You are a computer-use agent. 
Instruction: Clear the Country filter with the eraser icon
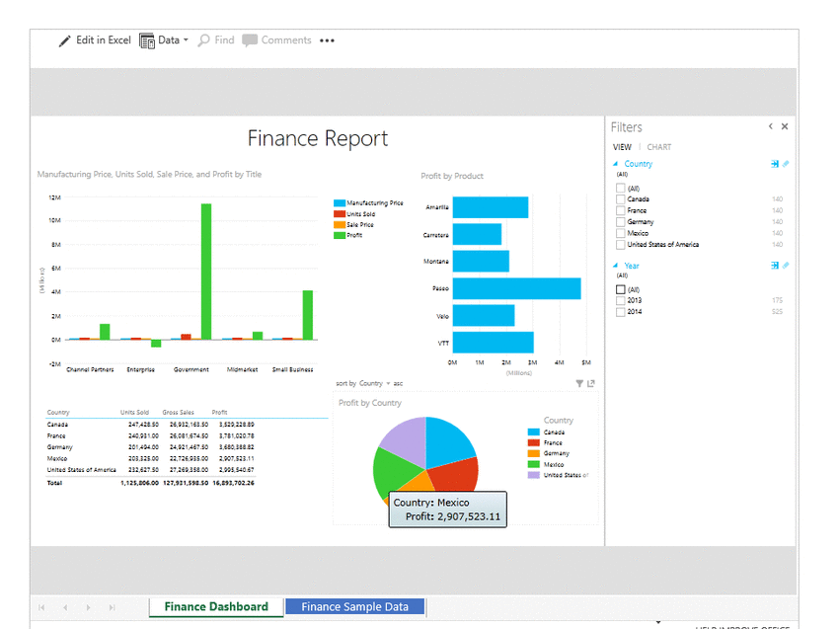[787, 164]
